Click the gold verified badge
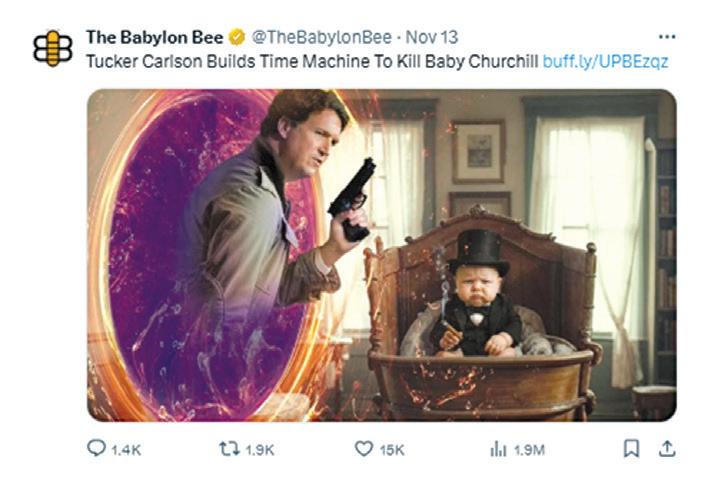 (x=236, y=37)
